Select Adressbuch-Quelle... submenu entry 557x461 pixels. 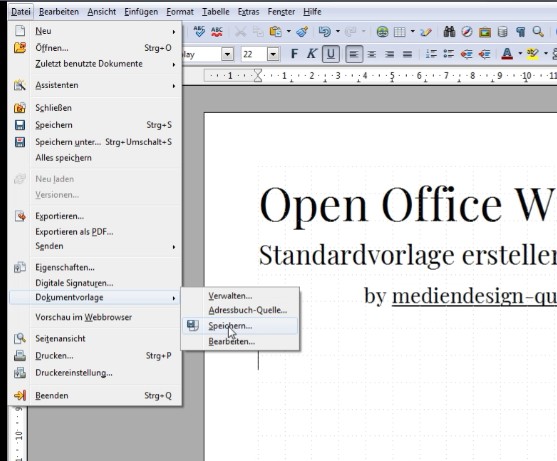240,310
